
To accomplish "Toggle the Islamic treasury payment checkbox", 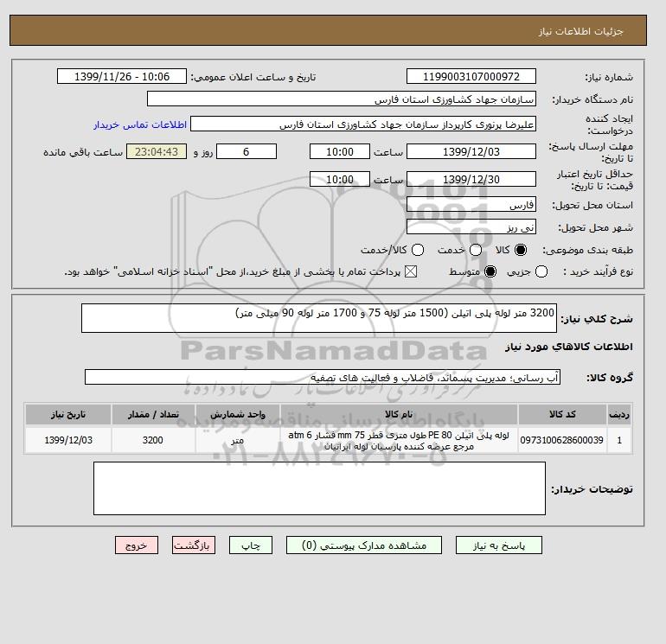I will [411, 271].
